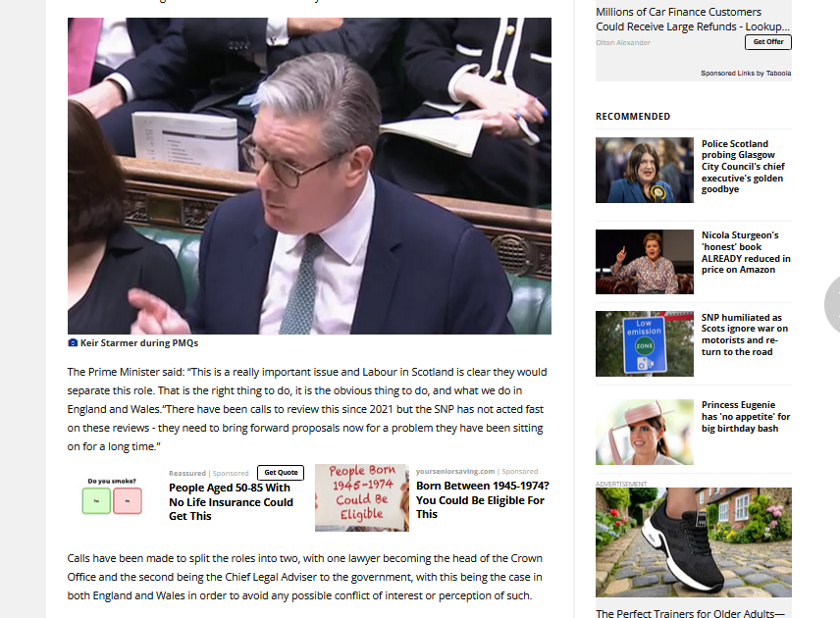Click the Low emission zone sign thumbnail
This screenshot has height=618, width=840.
pos(645,343)
